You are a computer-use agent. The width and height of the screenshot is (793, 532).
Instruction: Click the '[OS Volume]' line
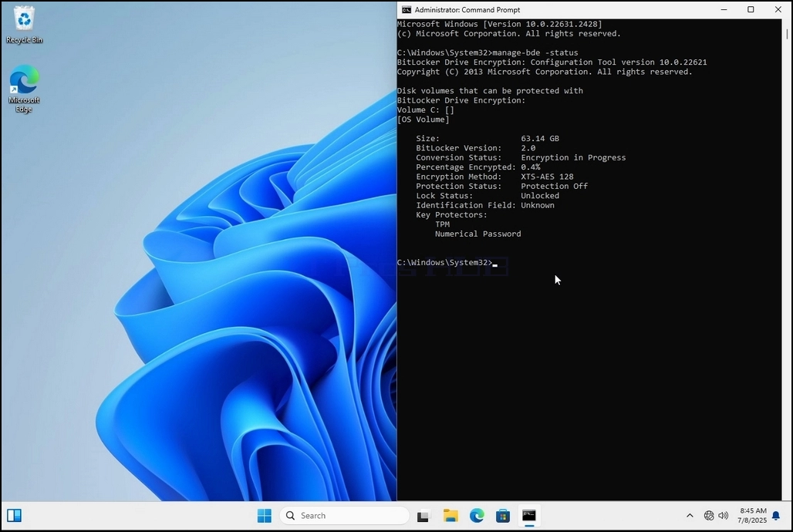423,120
